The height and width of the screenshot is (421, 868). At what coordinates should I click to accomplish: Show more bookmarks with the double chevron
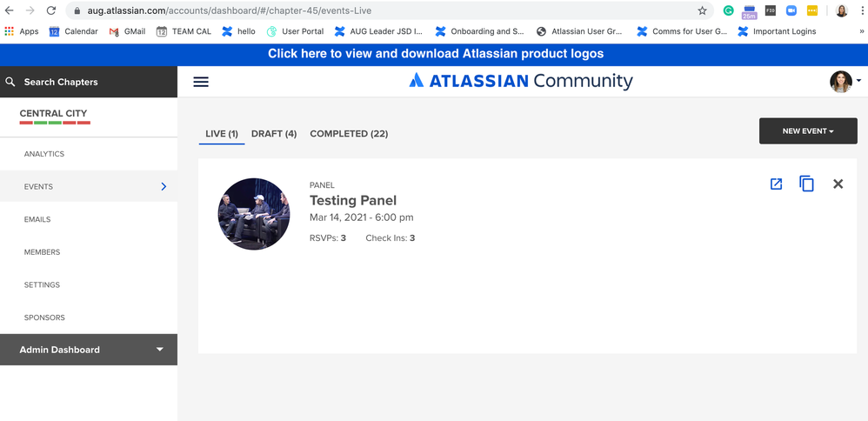(861, 31)
